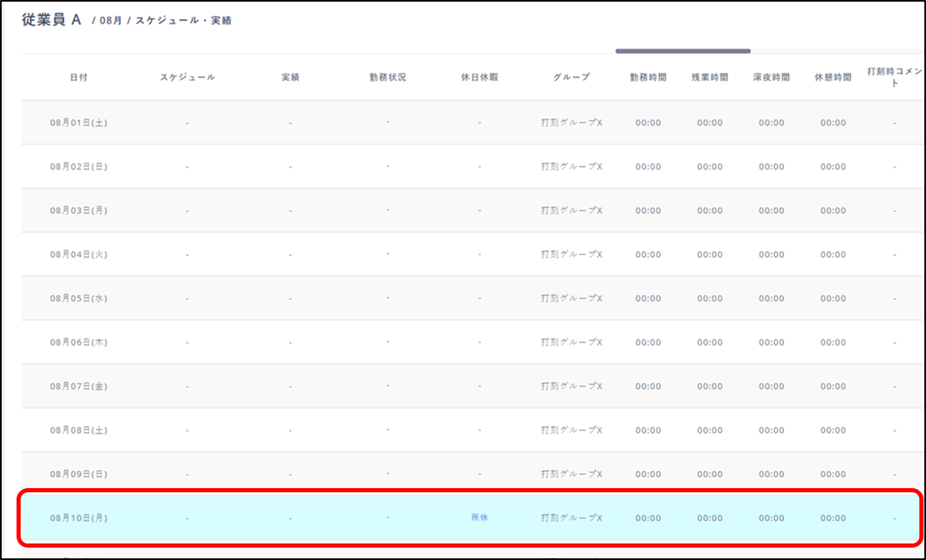Click the 残業時間 column header
Viewport: 926px width, 560px height.
tap(710, 78)
